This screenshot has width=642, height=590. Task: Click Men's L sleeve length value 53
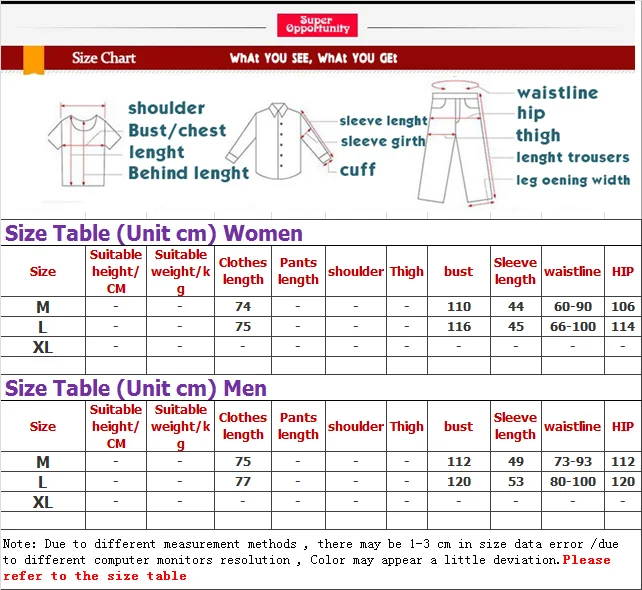pos(516,481)
